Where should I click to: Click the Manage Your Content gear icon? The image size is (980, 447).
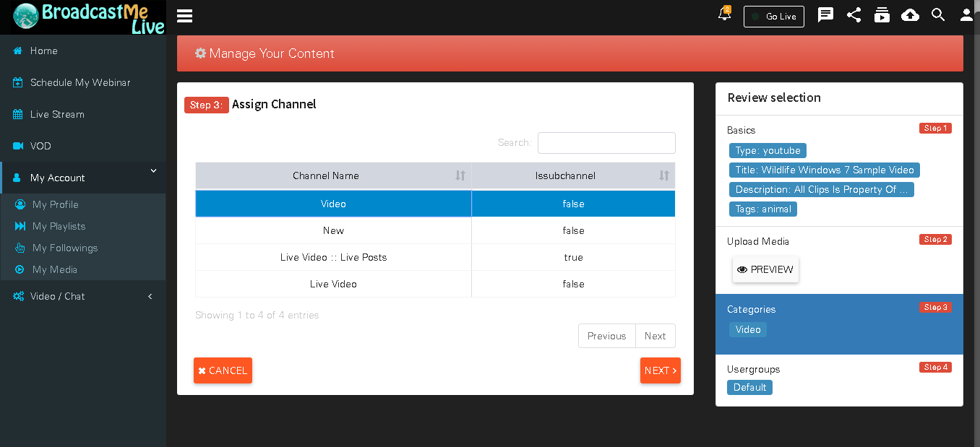(x=200, y=53)
